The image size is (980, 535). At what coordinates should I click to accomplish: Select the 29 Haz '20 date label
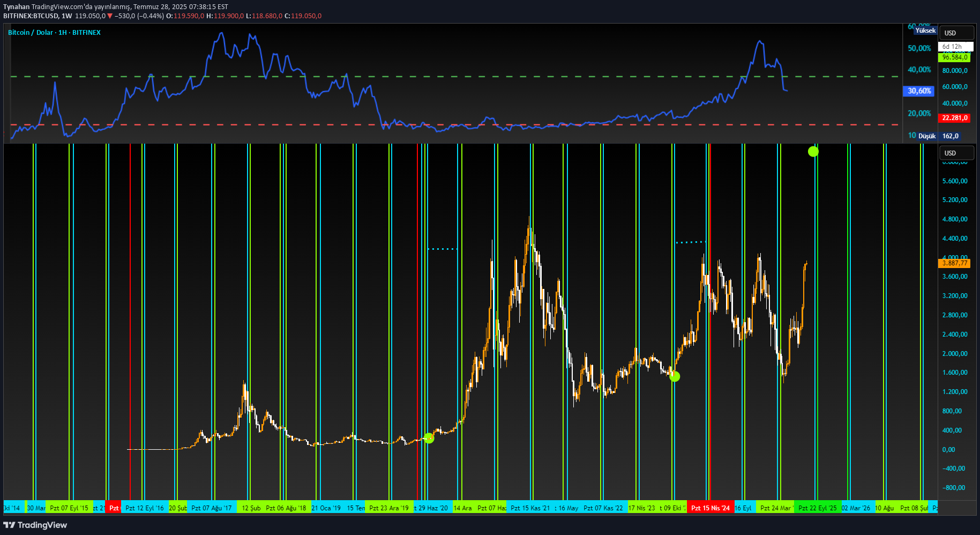pos(432,508)
